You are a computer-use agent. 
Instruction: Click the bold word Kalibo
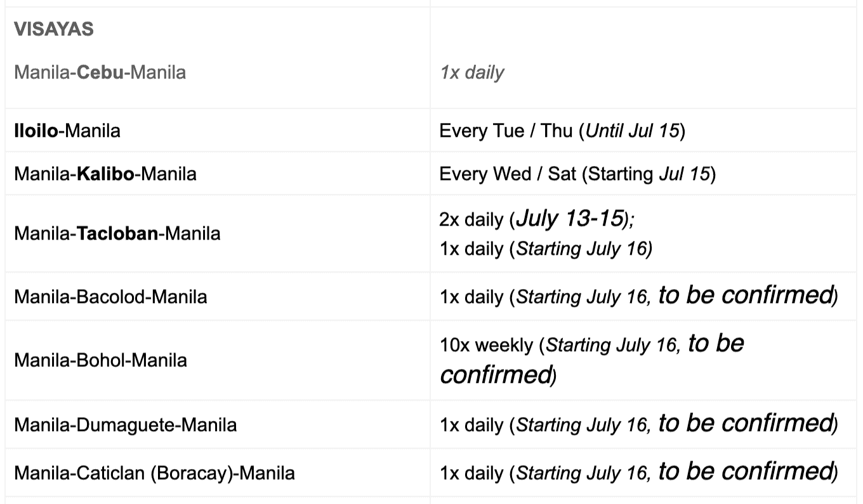105,174
